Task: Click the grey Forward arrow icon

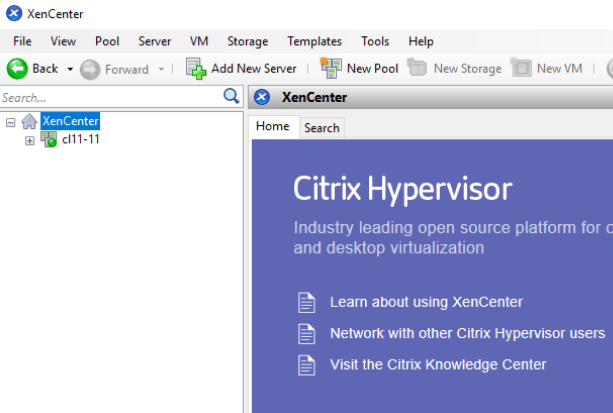Action: click(x=90, y=70)
